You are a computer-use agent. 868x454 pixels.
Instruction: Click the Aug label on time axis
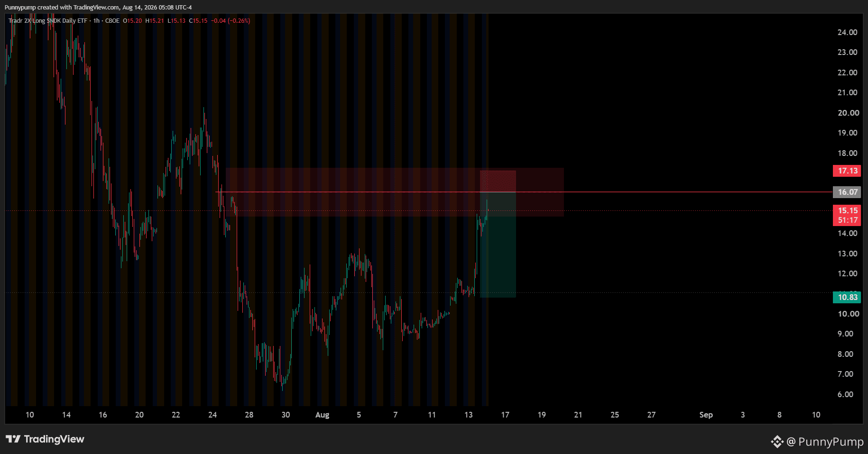coord(322,415)
